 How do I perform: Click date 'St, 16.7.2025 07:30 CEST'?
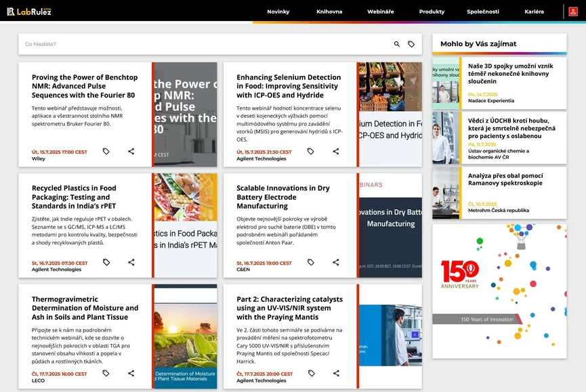pos(60,263)
